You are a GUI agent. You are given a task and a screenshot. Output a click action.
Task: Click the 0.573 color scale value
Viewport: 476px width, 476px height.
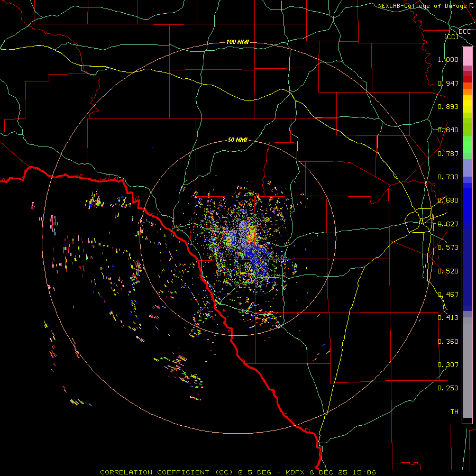click(448, 248)
